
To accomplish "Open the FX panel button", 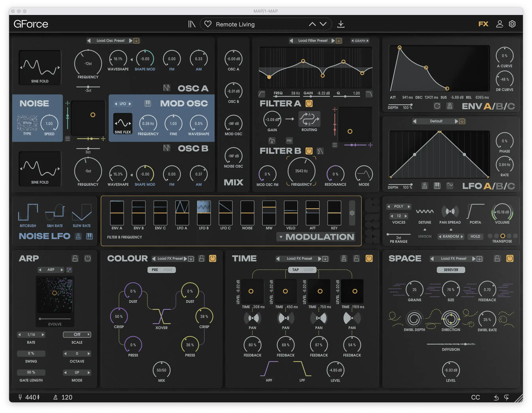I will [x=484, y=24].
